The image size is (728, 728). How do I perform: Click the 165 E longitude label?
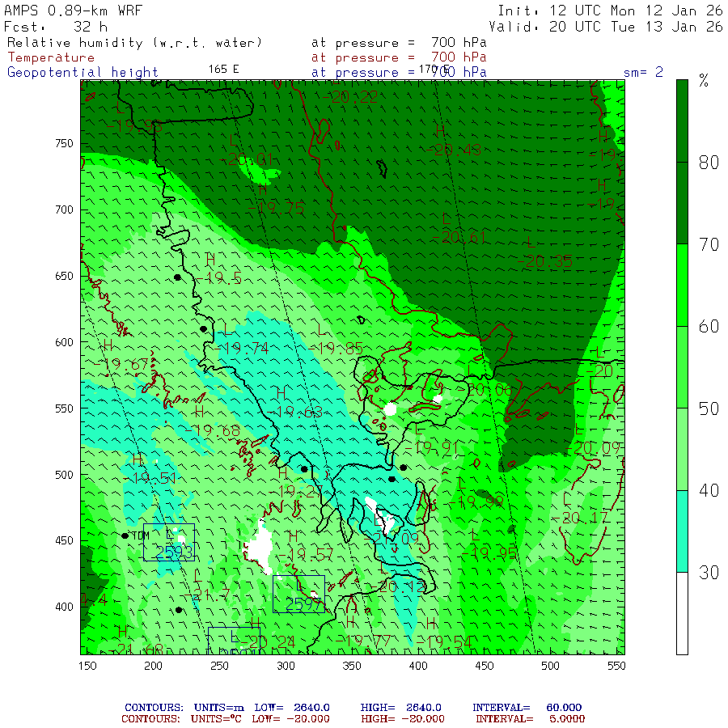[x=224, y=69]
